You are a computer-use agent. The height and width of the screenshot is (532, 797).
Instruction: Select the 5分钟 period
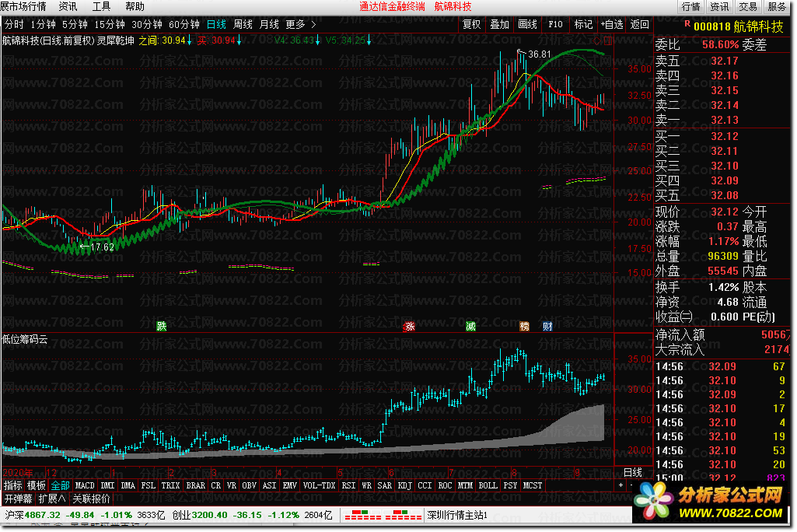pos(75,24)
